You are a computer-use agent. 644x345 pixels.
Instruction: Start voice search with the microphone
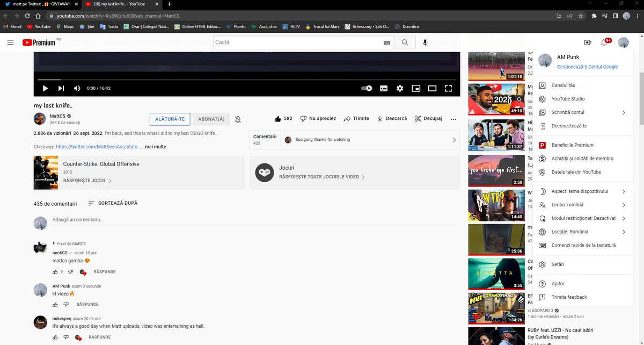click(425, 42)
